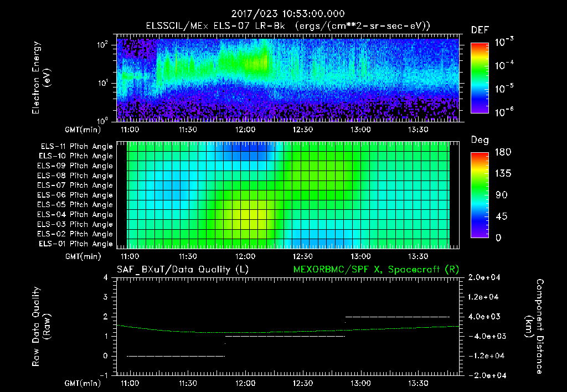Select ELS-06 Pitch Angle row label
Image resolution: width=567 pixels, height=392 pixels.
click(75, 195)
